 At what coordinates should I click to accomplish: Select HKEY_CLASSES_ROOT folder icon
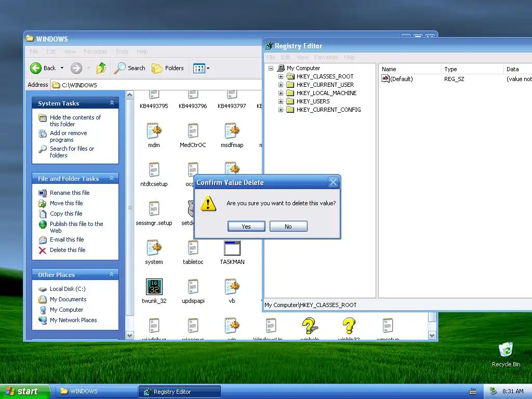(x=290, y=76)
